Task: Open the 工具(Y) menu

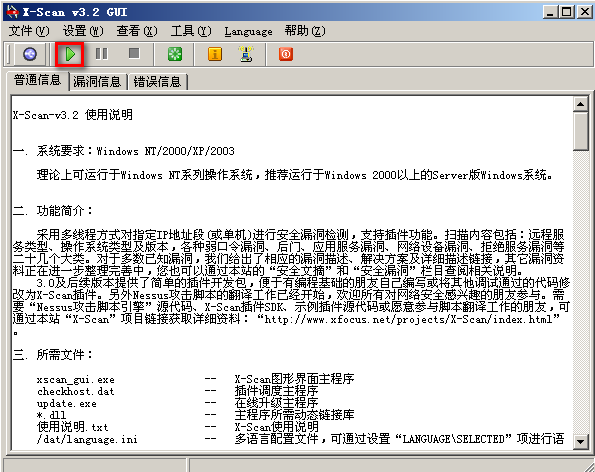Action: pyautogui.click(x=191, y=31)
